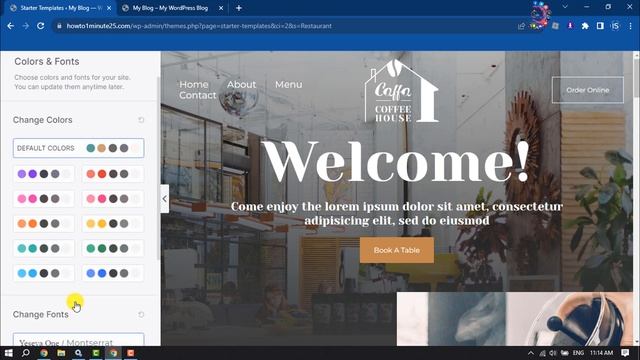The width and height of the screenshot is (640, 360).
Task: Open the Windows Start menu
Action: (8, 353)
